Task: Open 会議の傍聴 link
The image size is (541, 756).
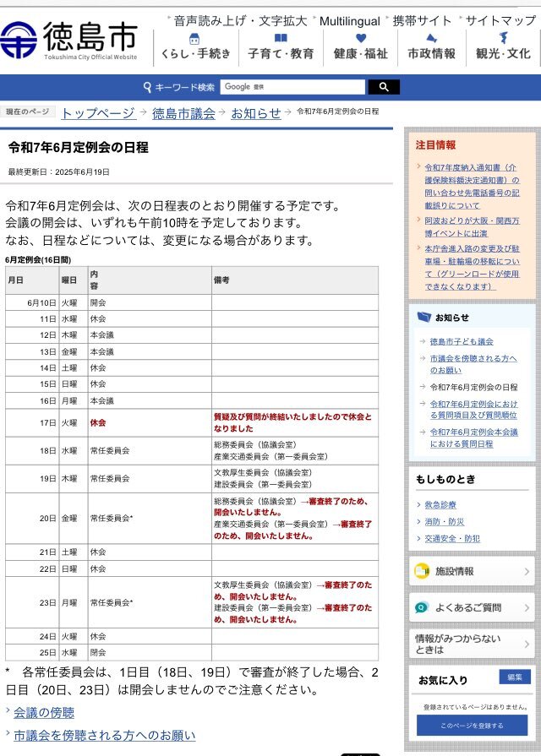Action: 44,713
